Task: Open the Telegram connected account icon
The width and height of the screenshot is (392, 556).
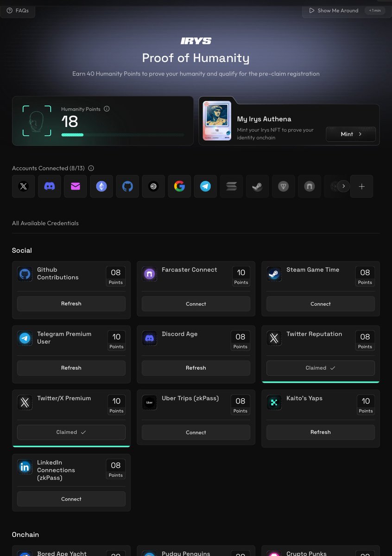Action: [205, 186]
